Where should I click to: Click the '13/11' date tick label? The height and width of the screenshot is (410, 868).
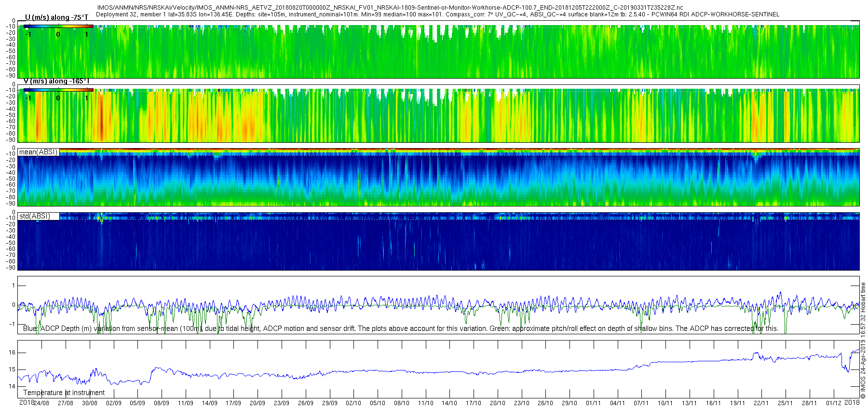pyautogui.click(x=690, y=403)
